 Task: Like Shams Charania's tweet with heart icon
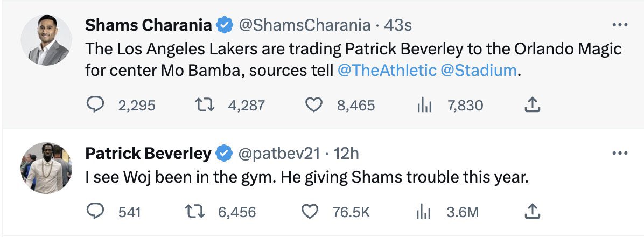click(314, 105)
